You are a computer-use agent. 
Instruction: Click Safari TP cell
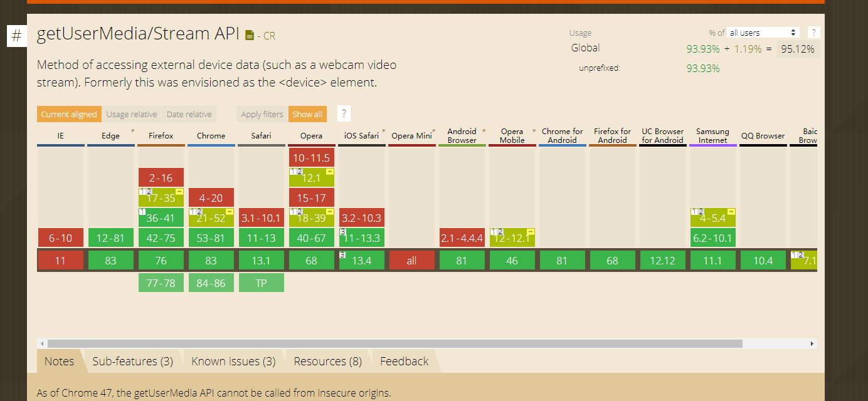[x=261, y=283]
